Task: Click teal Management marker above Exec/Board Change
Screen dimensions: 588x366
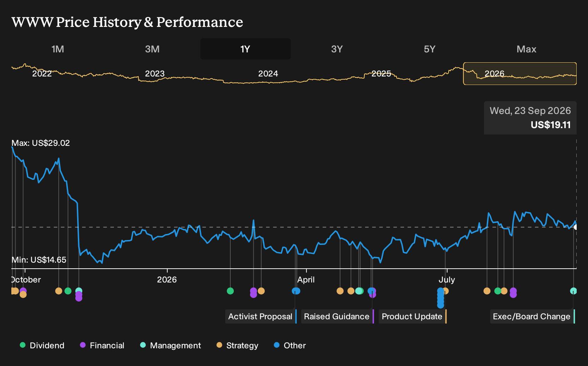Action: pyautogui.click(x=573, y=291)
